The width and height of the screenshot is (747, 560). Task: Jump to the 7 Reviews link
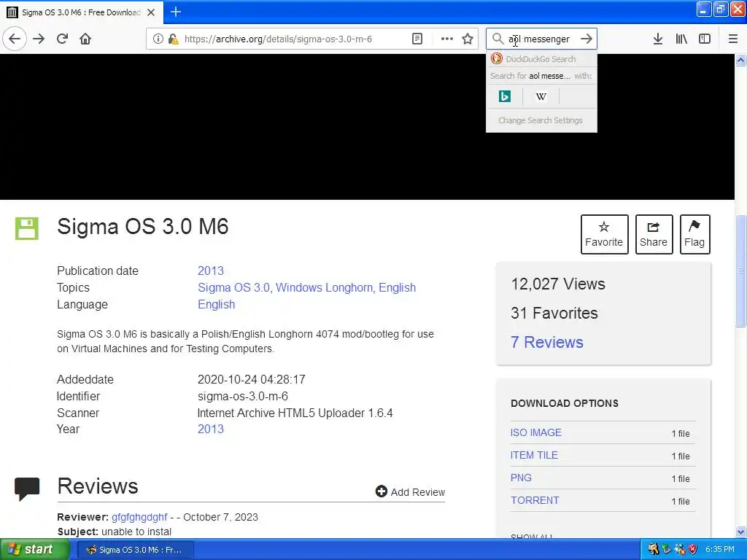pyautogui.click(x=547, y=342)
